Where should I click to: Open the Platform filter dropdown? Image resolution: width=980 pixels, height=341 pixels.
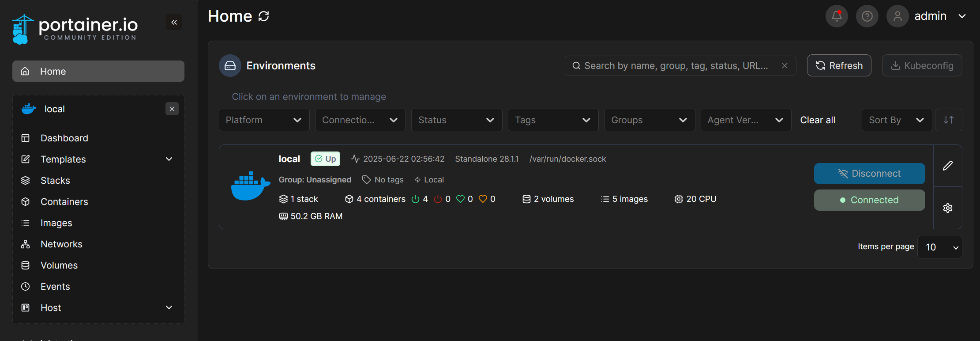264,120
